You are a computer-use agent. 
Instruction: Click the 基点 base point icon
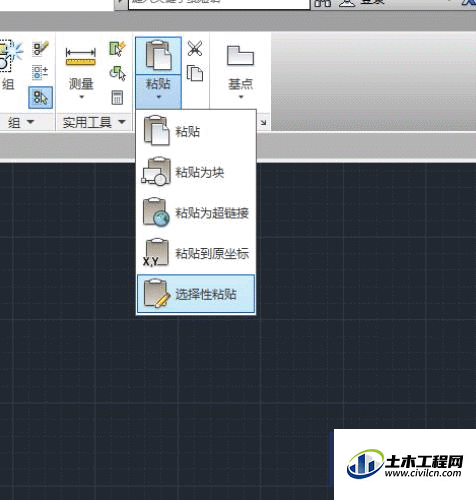pos(240,56)
